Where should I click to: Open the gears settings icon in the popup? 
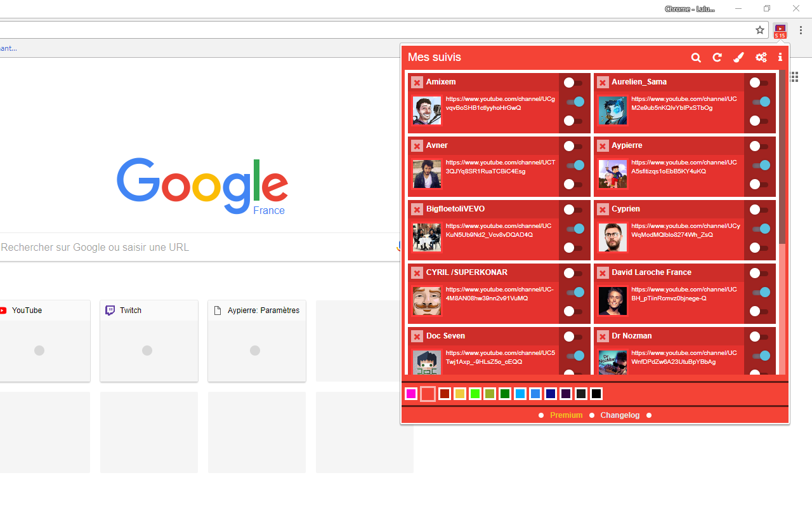point(761,57)
